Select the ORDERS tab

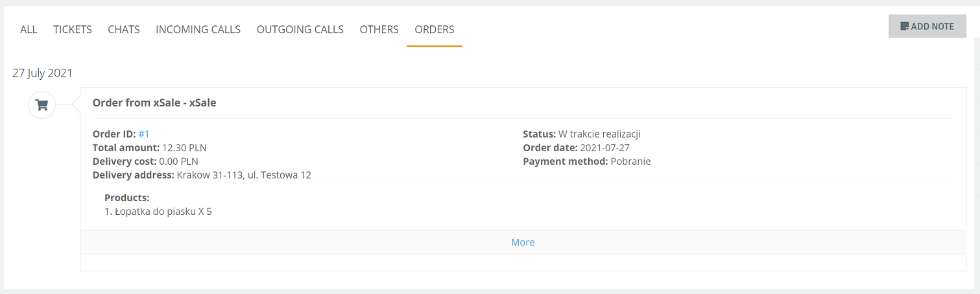click(435, 29)
